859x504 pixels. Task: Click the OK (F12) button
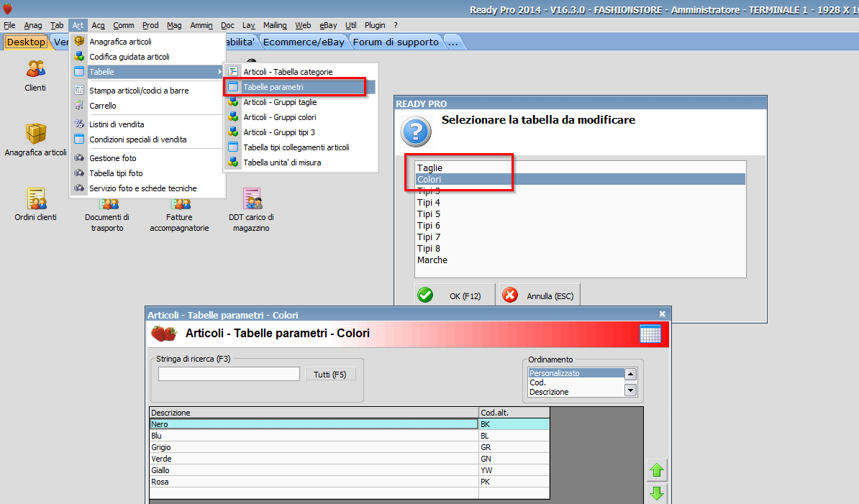coord(455,295)
